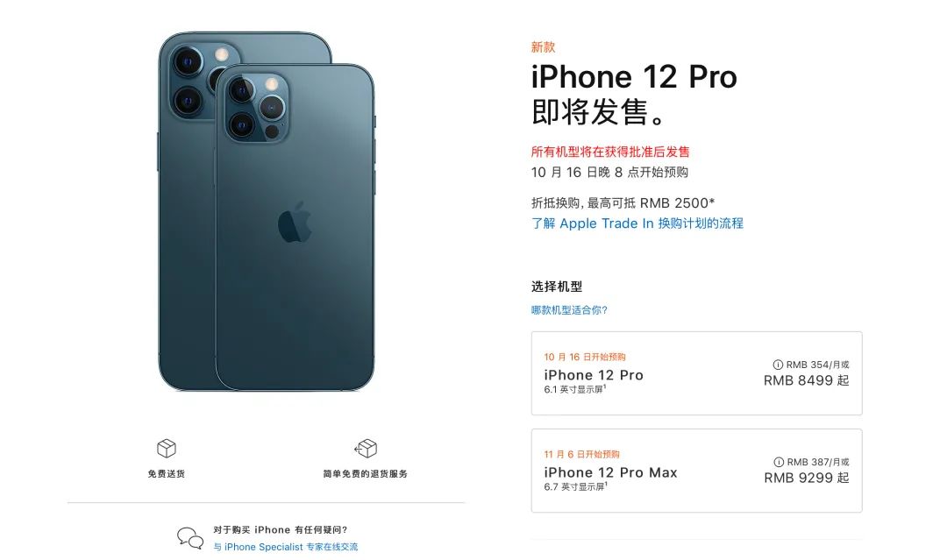
Task: Click the iPhone 12 Pro product image
Action: 267,210
